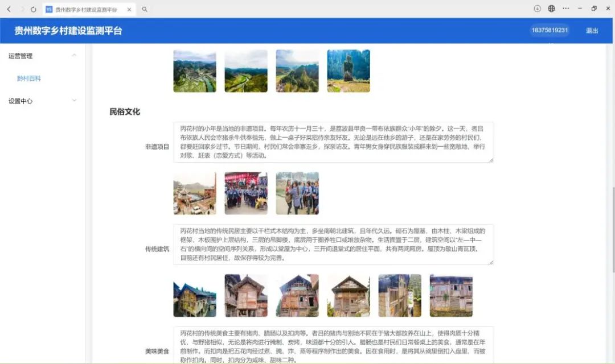Screen dimensions: 615x364
Task: Open the three-dot more options menu
Action: (x=565, y=9)
